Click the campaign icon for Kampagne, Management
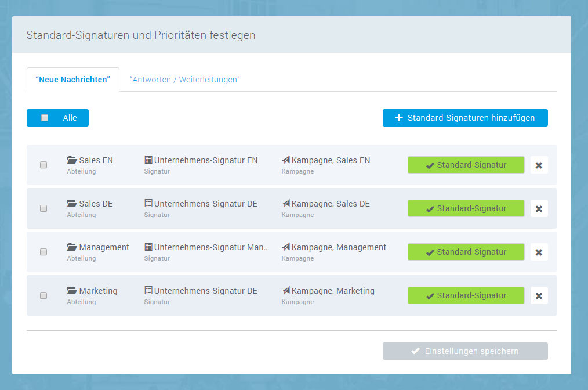The width and height of the screenshot is (588, 390). coord(286,247)
